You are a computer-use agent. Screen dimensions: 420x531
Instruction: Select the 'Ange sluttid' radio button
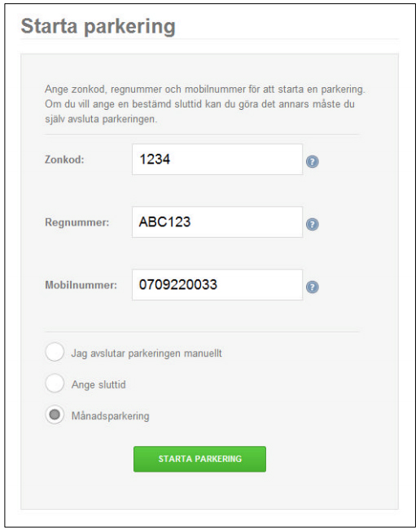coord(55,383)
